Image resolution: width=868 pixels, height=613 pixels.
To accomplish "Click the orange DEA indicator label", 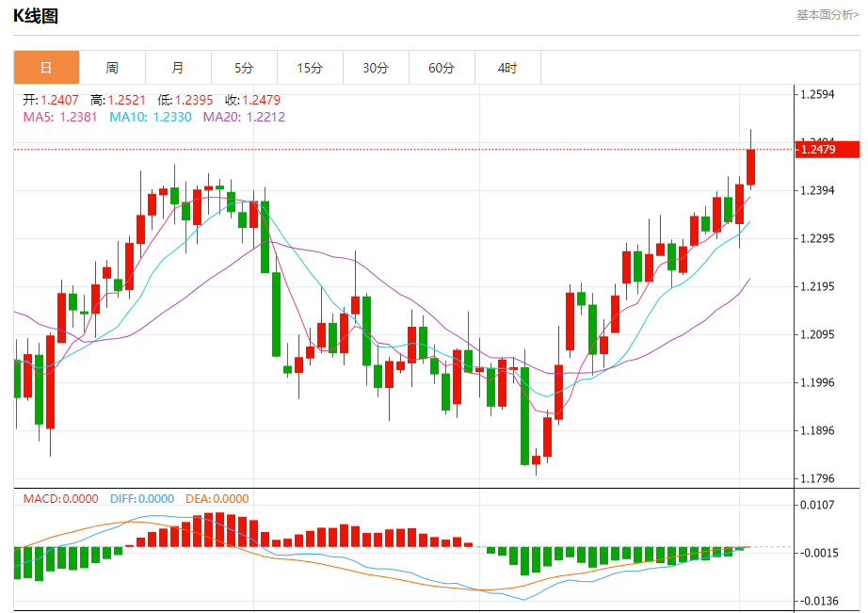I will click(217, 499).
